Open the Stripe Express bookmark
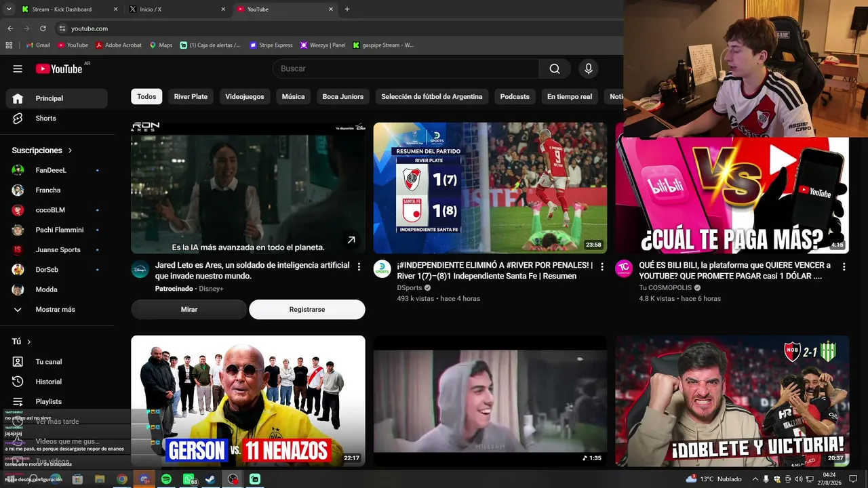The height and width of the screenshot is (488, 868). point(271,45)
